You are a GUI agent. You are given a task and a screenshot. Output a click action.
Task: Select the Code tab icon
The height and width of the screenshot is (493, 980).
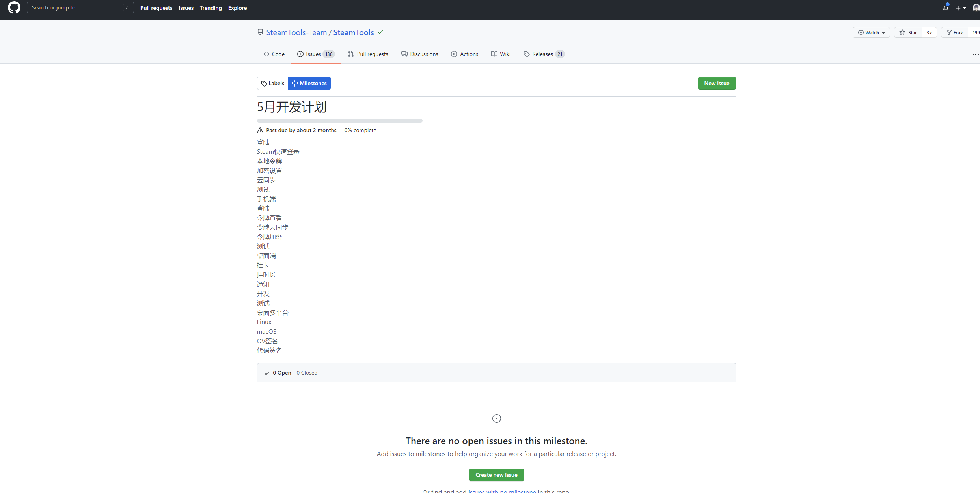coord(267,54)
